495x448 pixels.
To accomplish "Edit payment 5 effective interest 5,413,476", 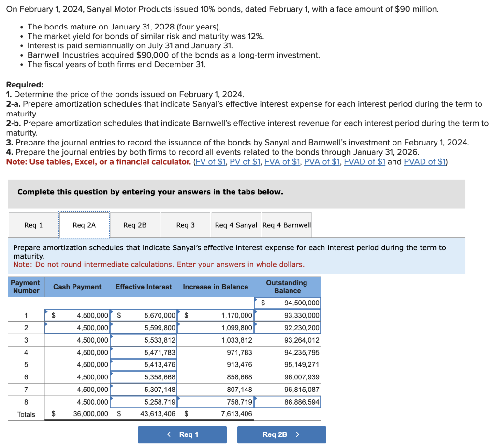I will pos(144,365).
